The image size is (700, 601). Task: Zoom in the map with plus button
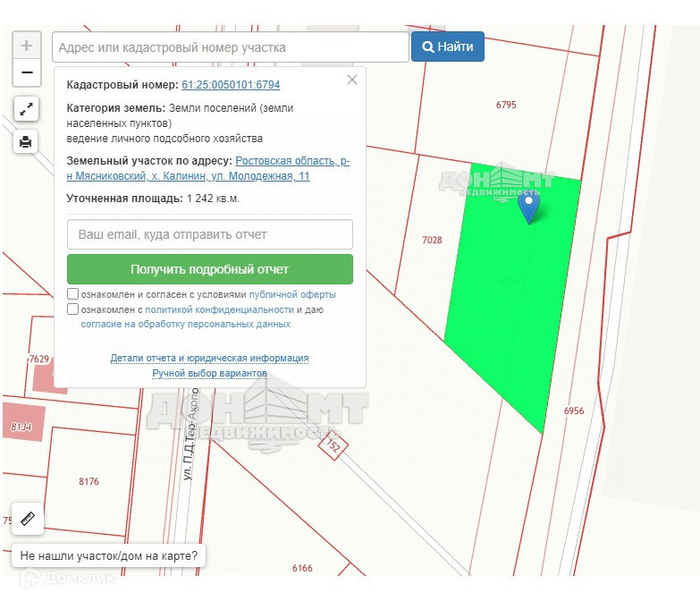coord(27,45)
